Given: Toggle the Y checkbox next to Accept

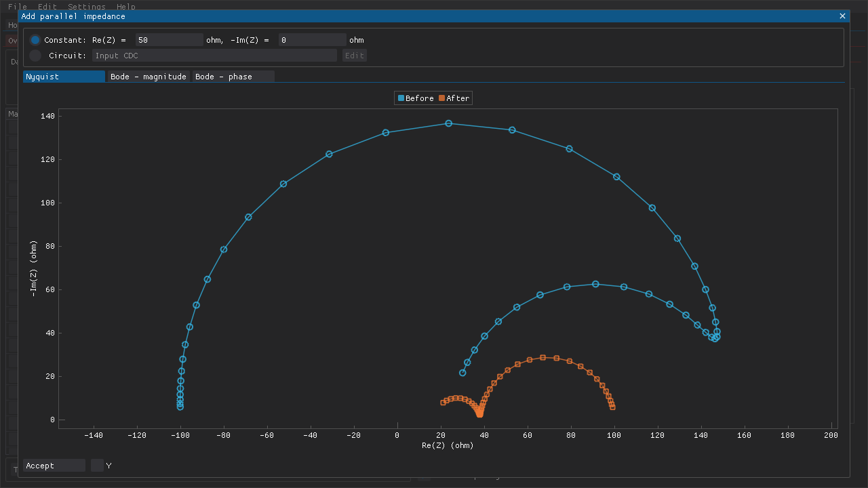Looking at the screenshot, I should (97, 466).
